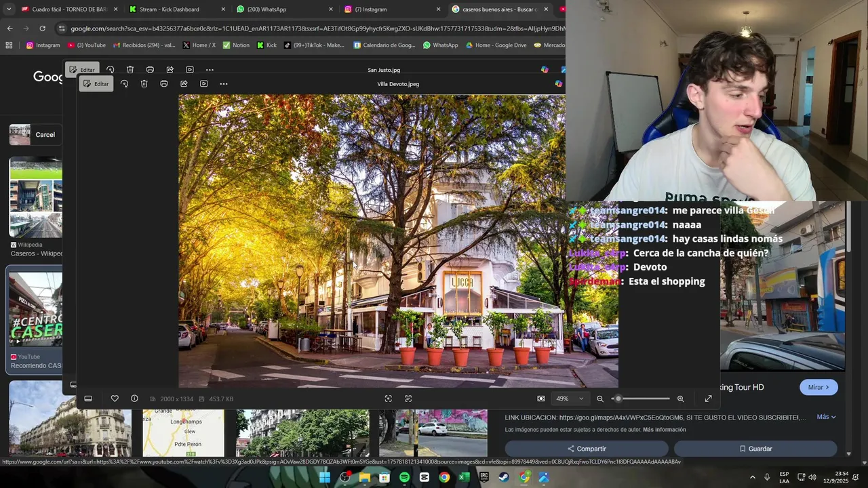Start slideshow in San Justo.jpg window
This screenshot has height=488, width=868.
[190, 70]
